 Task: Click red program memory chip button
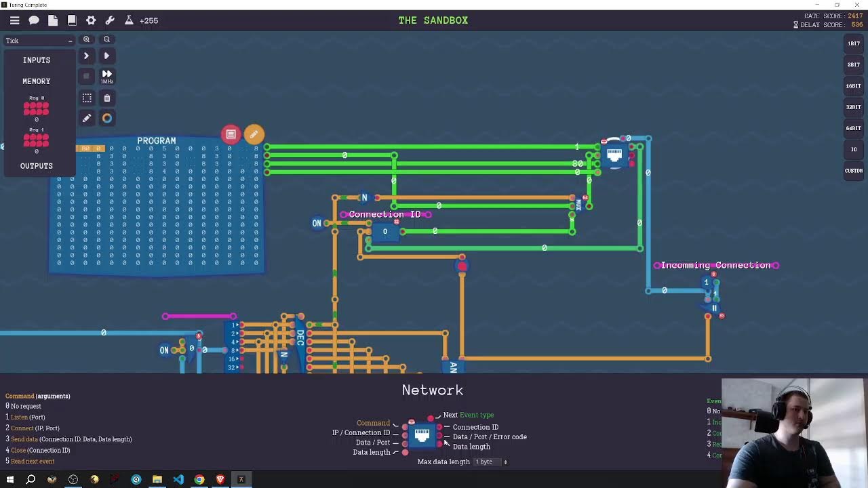(x=231, y=134)
